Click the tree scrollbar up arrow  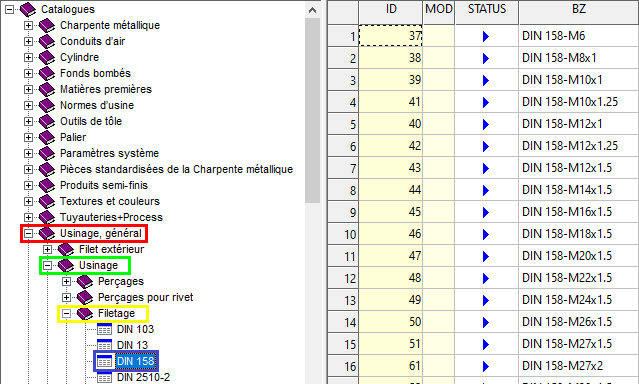point(313,10)
